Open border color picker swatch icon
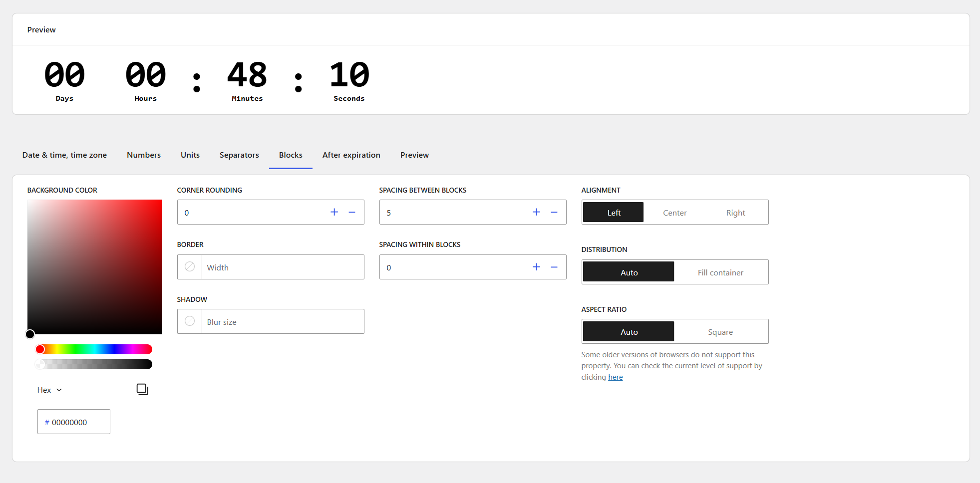This screenshot has width=980, height=483. tap(190, 267)
